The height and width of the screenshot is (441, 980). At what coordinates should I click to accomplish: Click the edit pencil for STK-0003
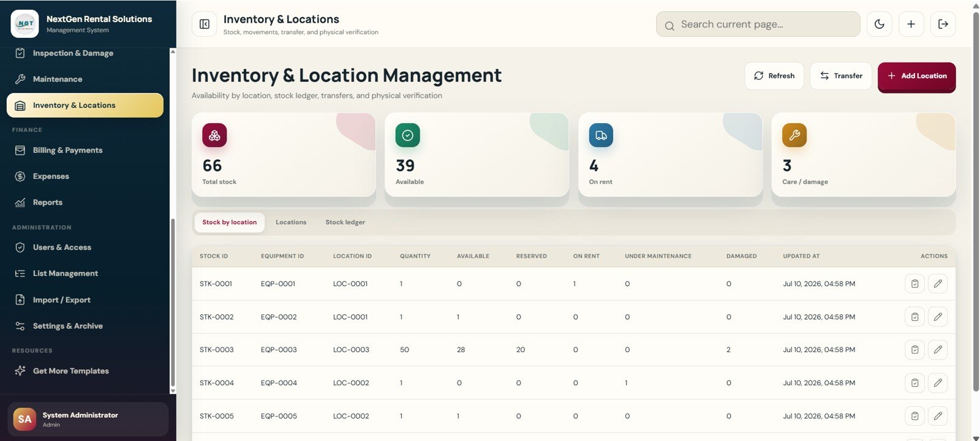(938, 350)
